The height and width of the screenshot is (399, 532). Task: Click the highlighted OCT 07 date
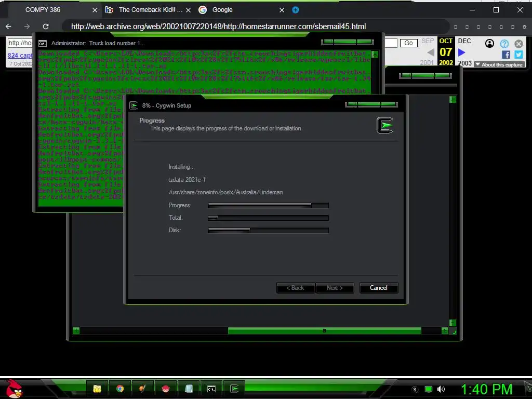click(x=446, y=51)
